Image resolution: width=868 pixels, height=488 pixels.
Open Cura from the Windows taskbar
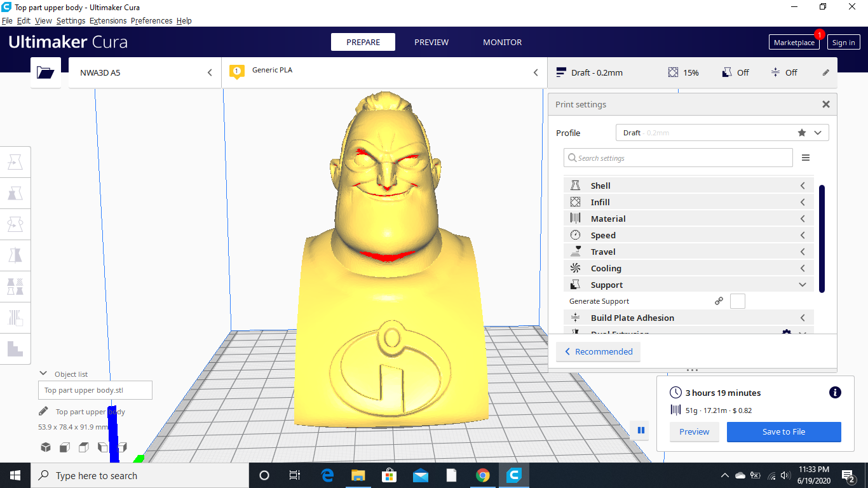coord(514,475)
